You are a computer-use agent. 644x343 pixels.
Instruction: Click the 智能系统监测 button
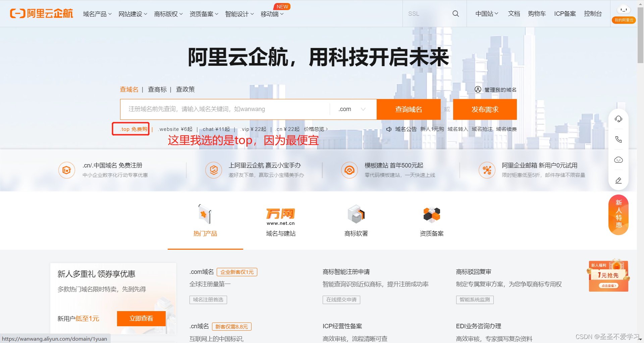[475, 300]
